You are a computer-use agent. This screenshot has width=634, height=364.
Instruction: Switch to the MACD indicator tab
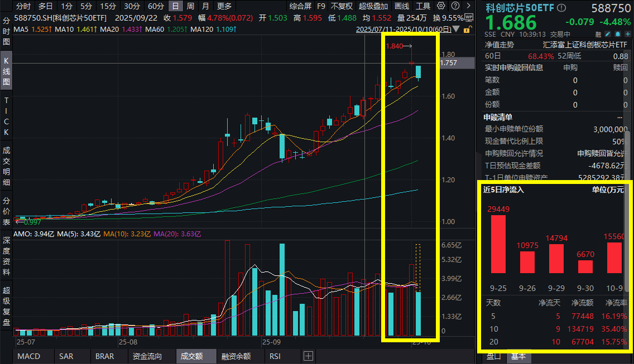(x=28, y=356)
